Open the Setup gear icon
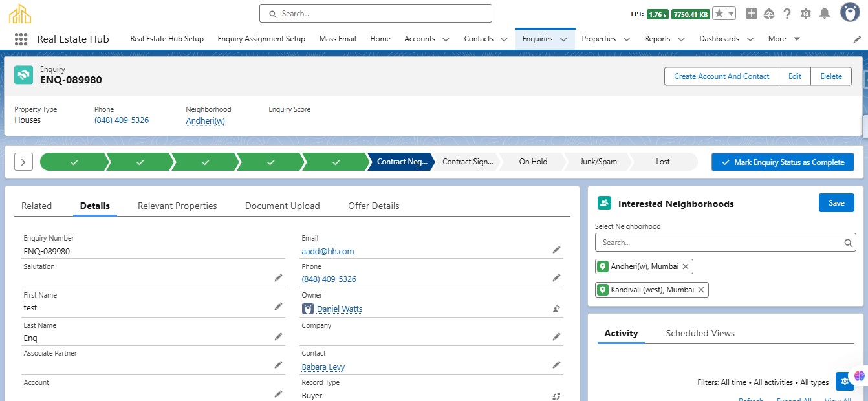This screenshot has height=401, width=868. click(805, 14)
